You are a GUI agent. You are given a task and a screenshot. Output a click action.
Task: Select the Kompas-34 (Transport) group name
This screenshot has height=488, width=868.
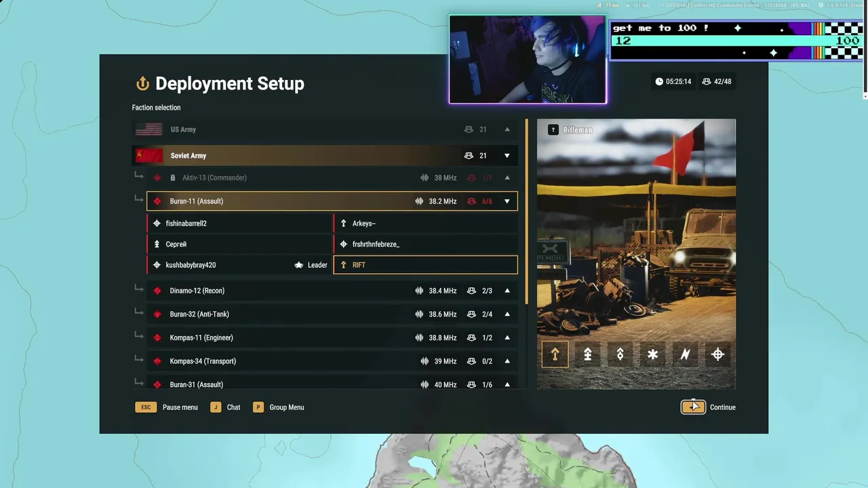tap(203, 361)
